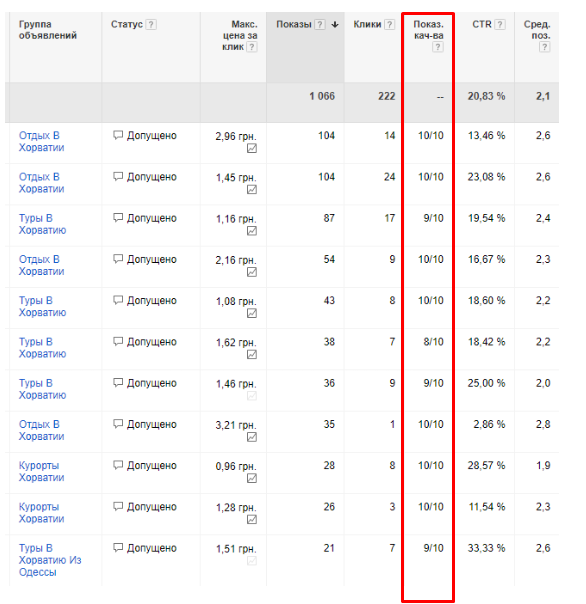Click the help icon next to Клики

[390, 25]
